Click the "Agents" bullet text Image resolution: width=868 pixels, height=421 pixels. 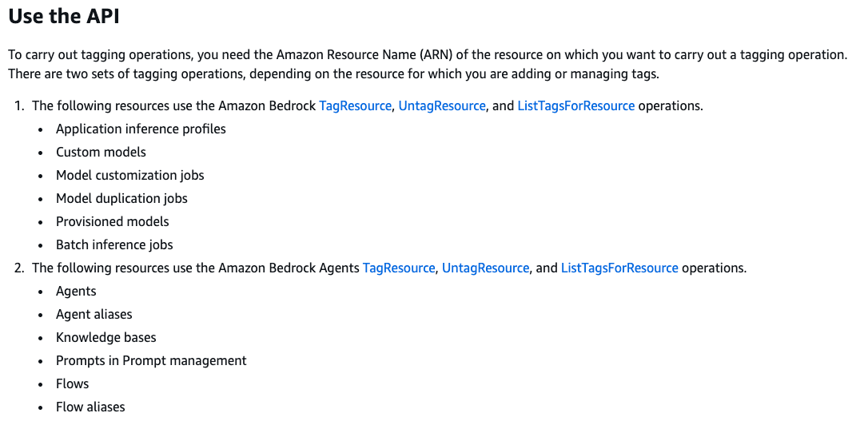pos(76,292)
